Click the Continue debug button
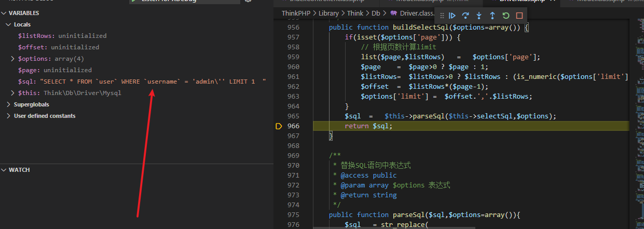Image resolution: width=644 pixels, height=229 pixels. 452,16
